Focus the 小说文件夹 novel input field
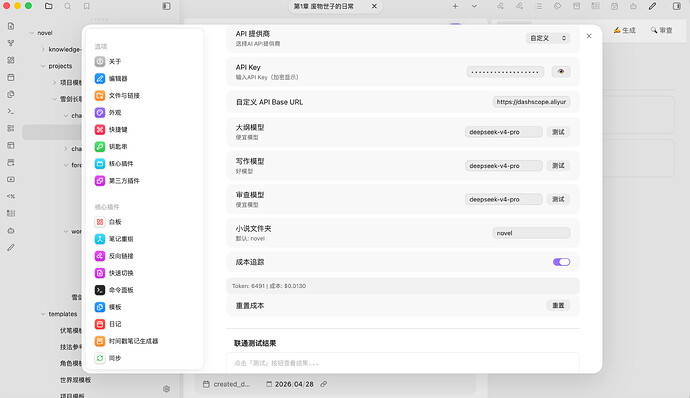This screenshot has height=398, width=690. tap(531, 233)
